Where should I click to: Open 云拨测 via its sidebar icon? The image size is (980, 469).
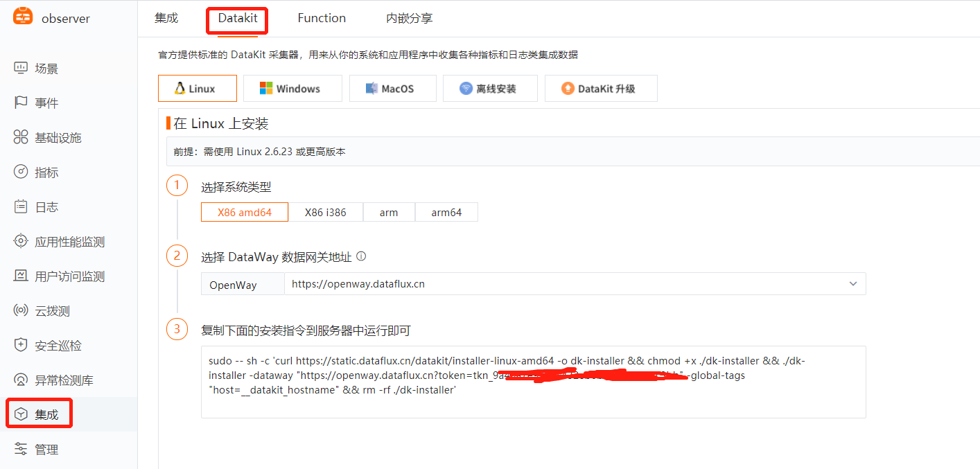coord(21,310)
